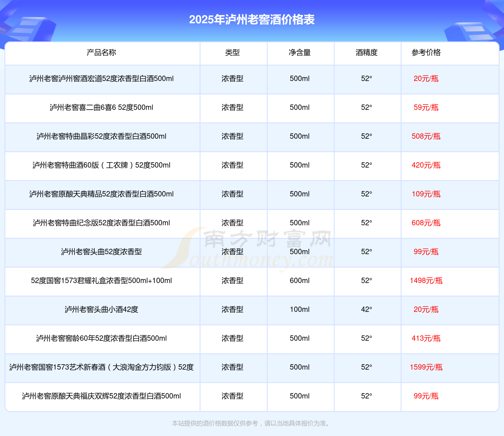Select the "1498元/瓶" price
This screenshot has width=504, height=436.
click(426, 281)
